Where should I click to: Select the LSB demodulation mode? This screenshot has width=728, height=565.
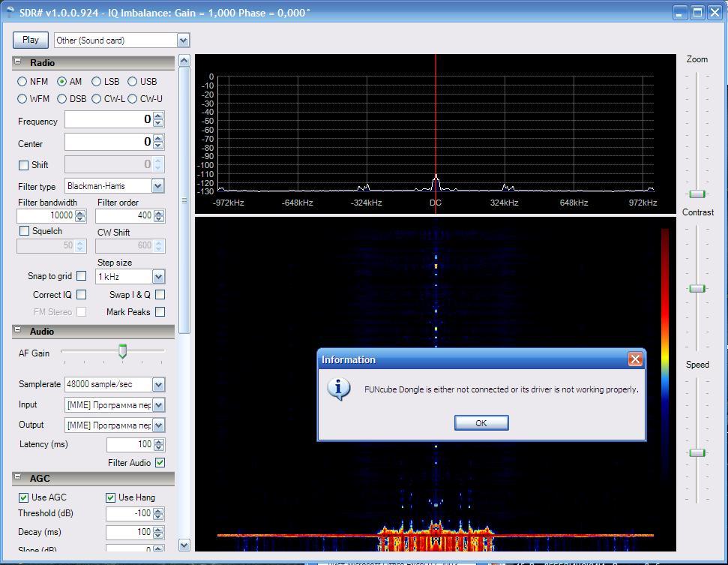pyautogui.click(x=96, y=82)
